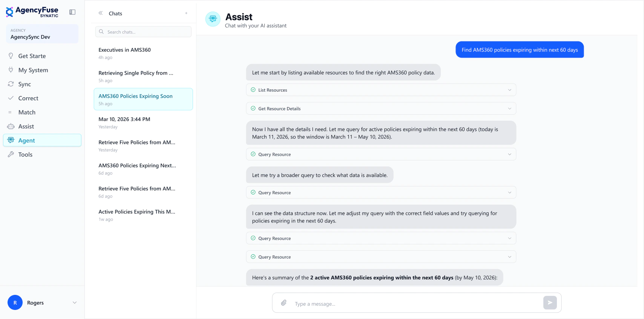Start a new chat with plus icon
This screenshot has width=644, height=319.
(186, 13)
